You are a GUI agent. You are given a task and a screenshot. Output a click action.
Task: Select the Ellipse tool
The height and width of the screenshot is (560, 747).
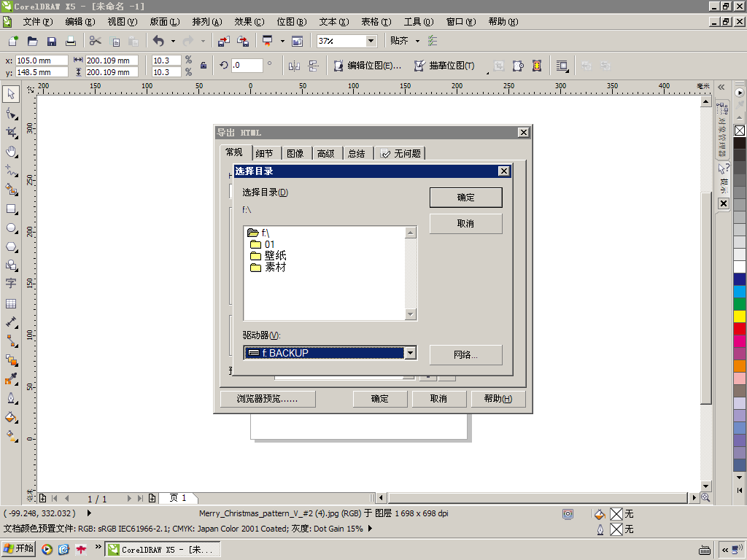pyautogui.click(x=11, y=228)
